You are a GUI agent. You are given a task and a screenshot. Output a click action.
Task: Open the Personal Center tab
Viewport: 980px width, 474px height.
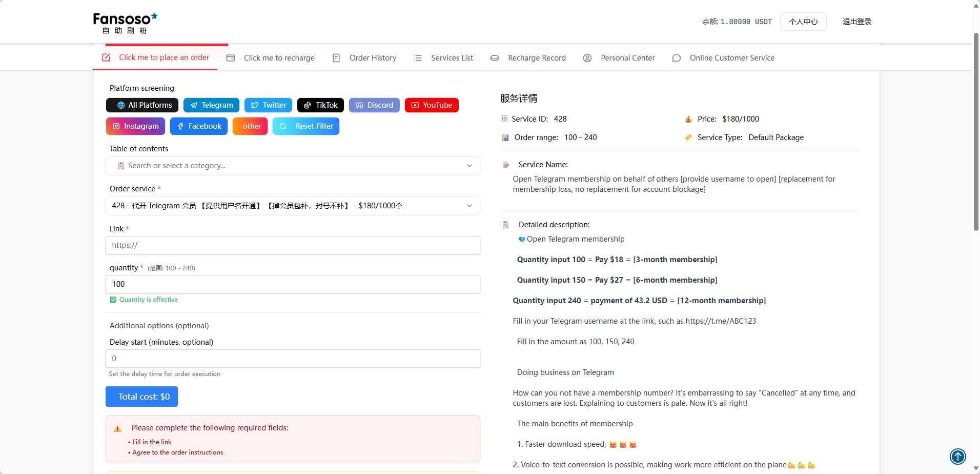click(619, 58)
